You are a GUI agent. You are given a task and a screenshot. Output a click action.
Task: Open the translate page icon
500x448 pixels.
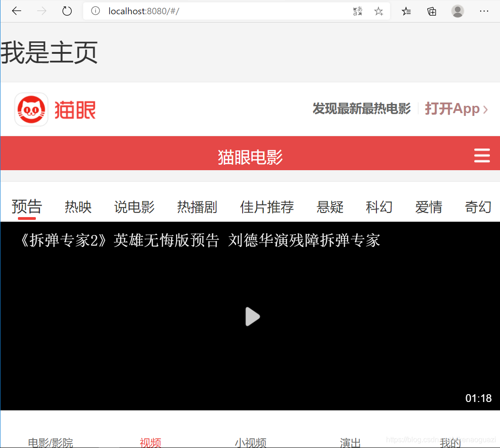click(x=358, y=11)
